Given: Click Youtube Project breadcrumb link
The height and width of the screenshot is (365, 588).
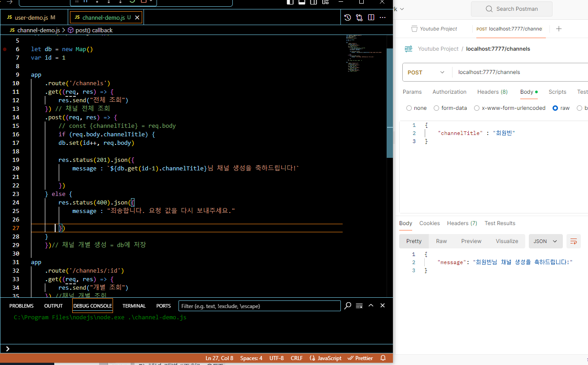Looking at the screenshot, I should 438,49.
